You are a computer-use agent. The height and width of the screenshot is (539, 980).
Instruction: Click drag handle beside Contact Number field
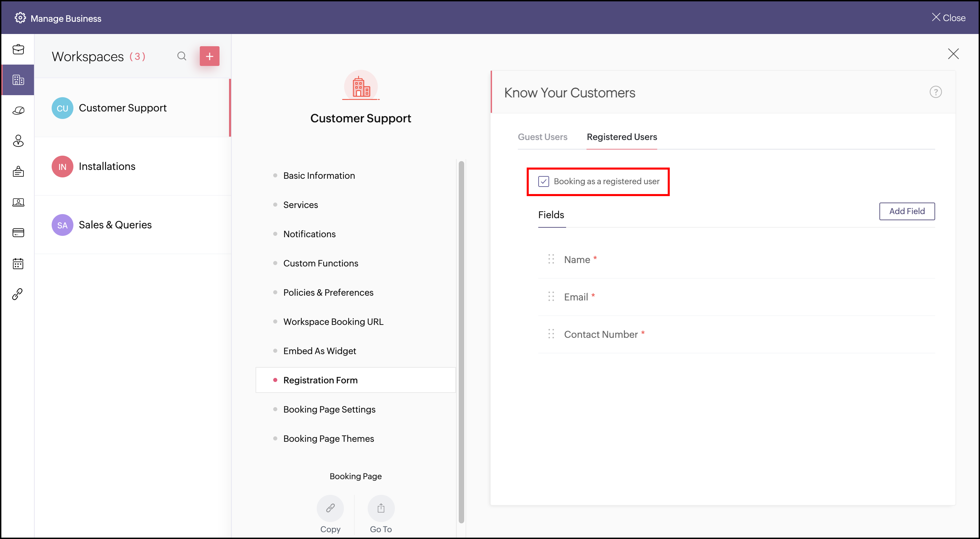[x=551, y=334]
